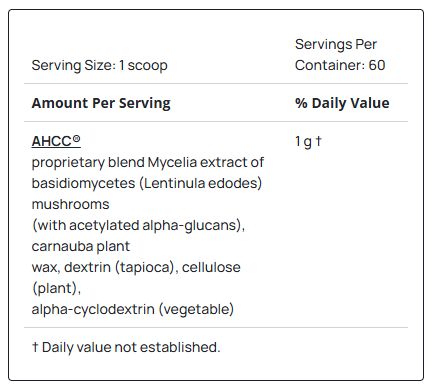Click the Amount Per Serving header
Viewport: 434px width, 388px height.
point(101,103)
